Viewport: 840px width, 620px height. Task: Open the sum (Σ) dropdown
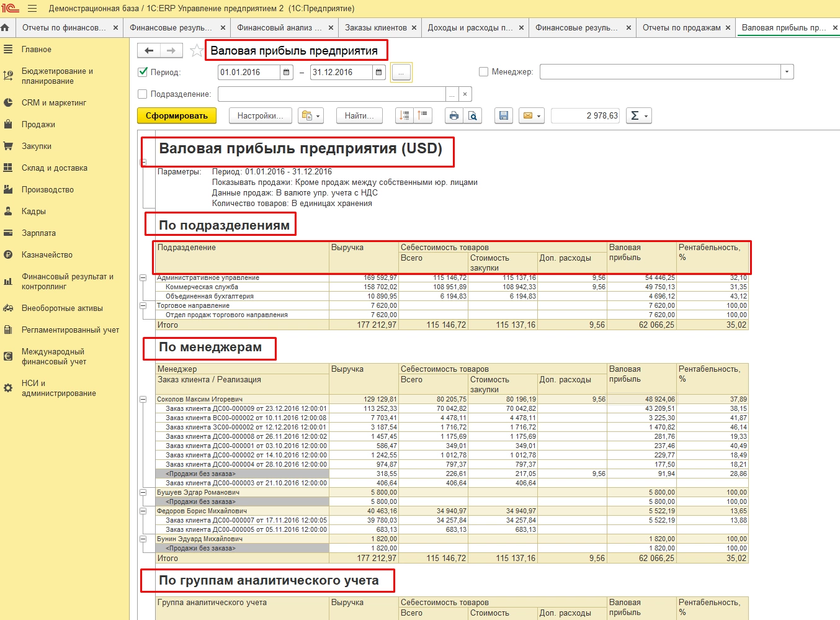[x=638, y=116]
